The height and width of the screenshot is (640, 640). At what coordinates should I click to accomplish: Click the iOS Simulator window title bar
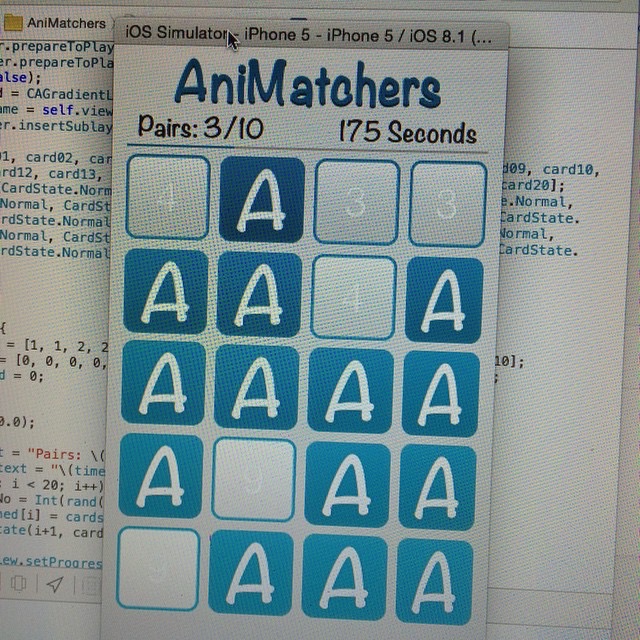coord(311,36)
